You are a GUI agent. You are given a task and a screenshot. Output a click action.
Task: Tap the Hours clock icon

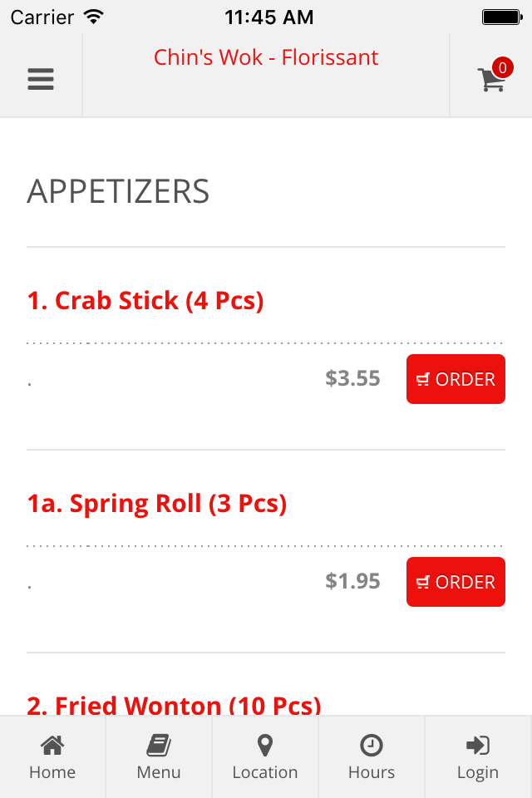pyautogui.click(x=371, y=746)
